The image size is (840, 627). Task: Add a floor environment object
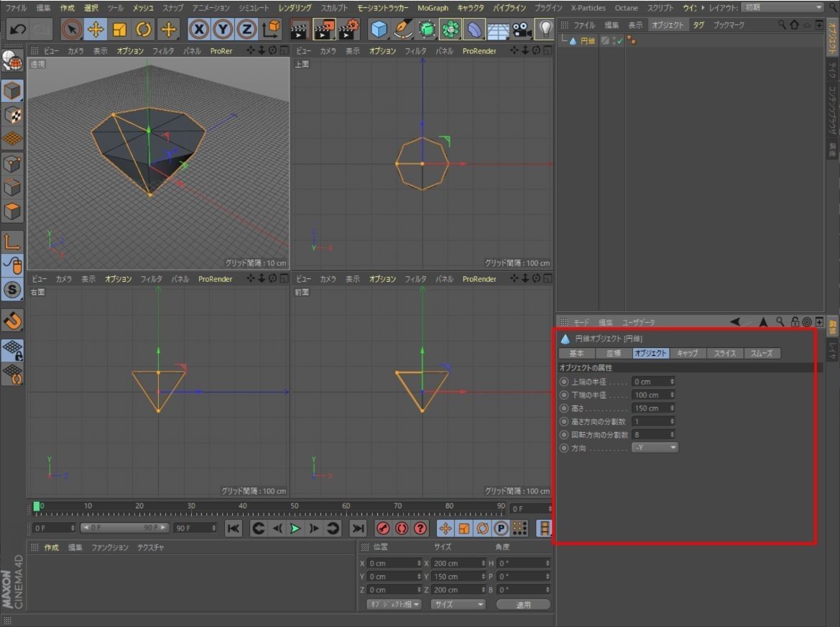coord(498,30)
